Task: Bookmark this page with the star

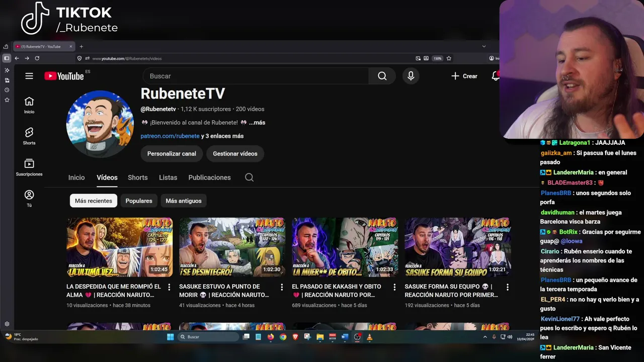Action: click(x=449, y=58)
